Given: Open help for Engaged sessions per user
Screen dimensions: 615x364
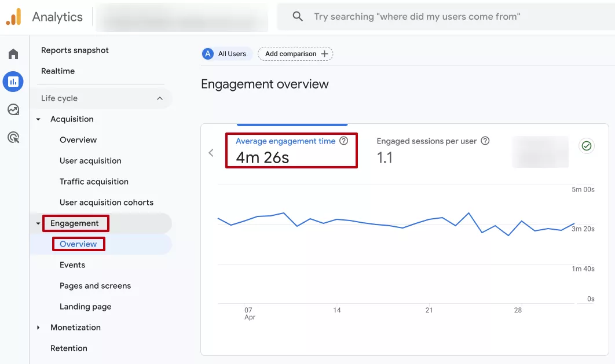Looking at the screenshot, I should click(485, 141).
